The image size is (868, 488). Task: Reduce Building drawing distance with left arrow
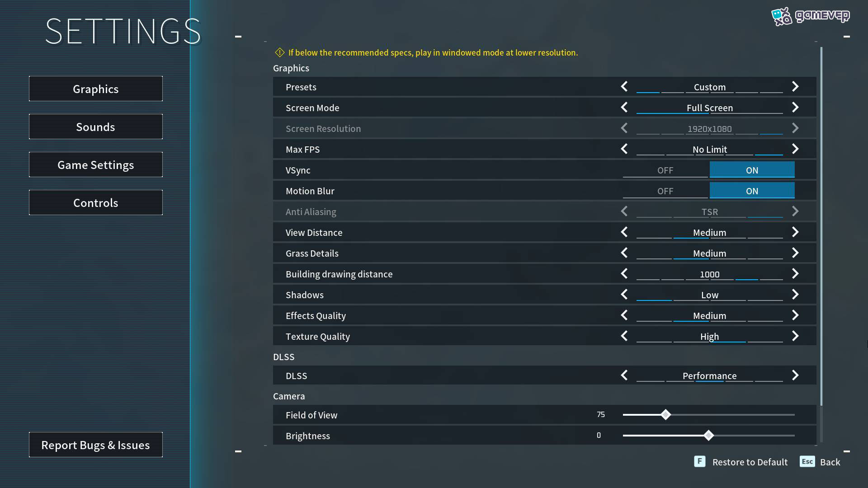[x=624, y=273]
